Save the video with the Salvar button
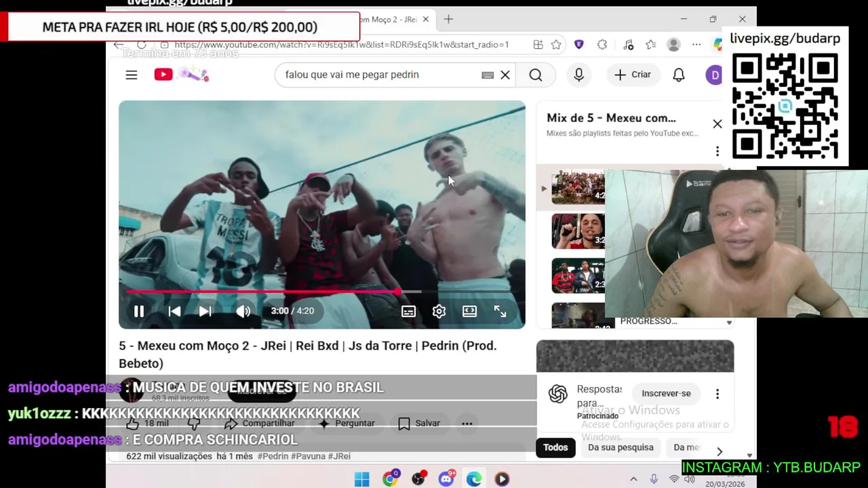This screenshot has width=868, height=488. click(x=419, y=424)
